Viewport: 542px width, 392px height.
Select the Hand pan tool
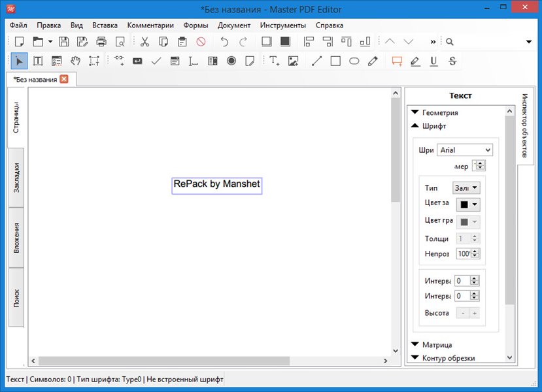coord(76,61)
